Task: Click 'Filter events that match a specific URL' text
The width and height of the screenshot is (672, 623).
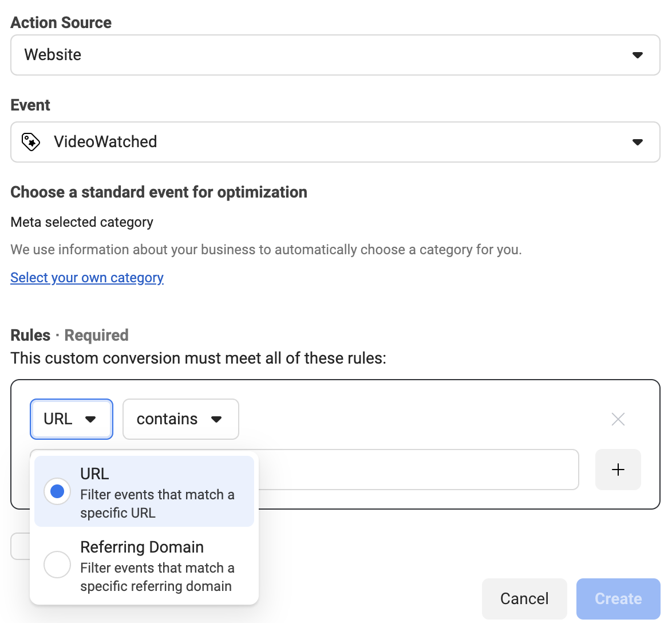Action: [x=157, y=504]
